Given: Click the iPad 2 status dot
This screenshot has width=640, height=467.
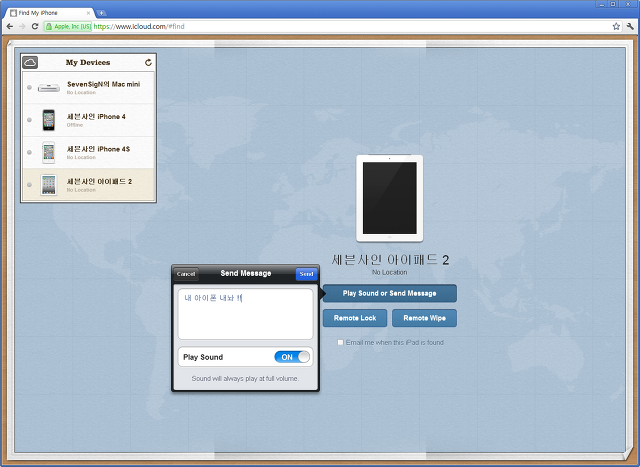Looking at the screenshot, I should pos(29,185).
